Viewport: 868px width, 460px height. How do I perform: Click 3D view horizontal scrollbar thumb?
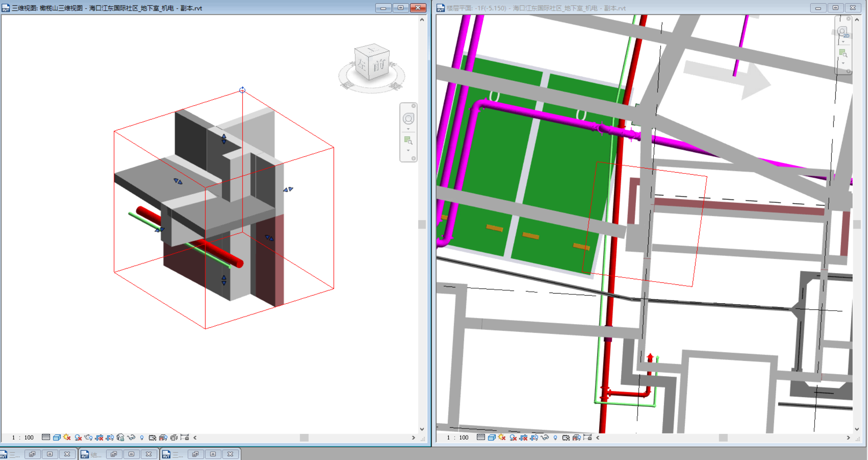(304, 438)
